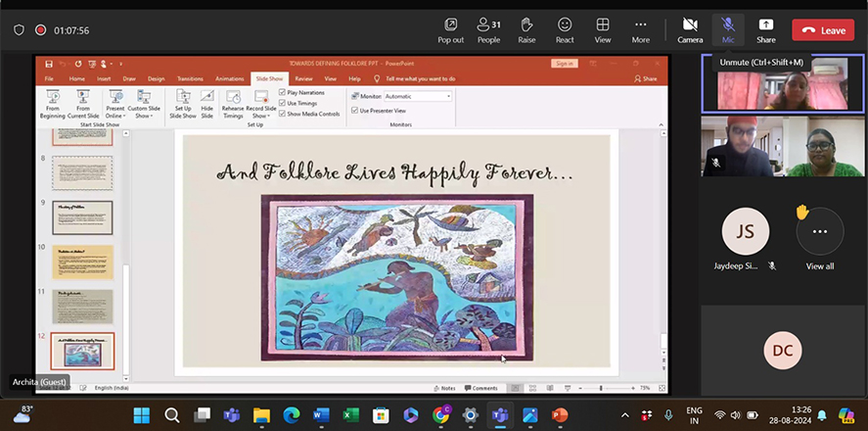Viewport: 868px width, 431px height.
Task: Open Excel from the taskbar
Action: click(351, 415)
